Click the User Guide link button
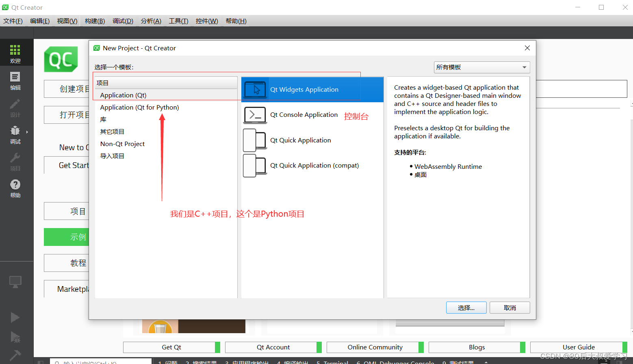 [x=579, y=347]
